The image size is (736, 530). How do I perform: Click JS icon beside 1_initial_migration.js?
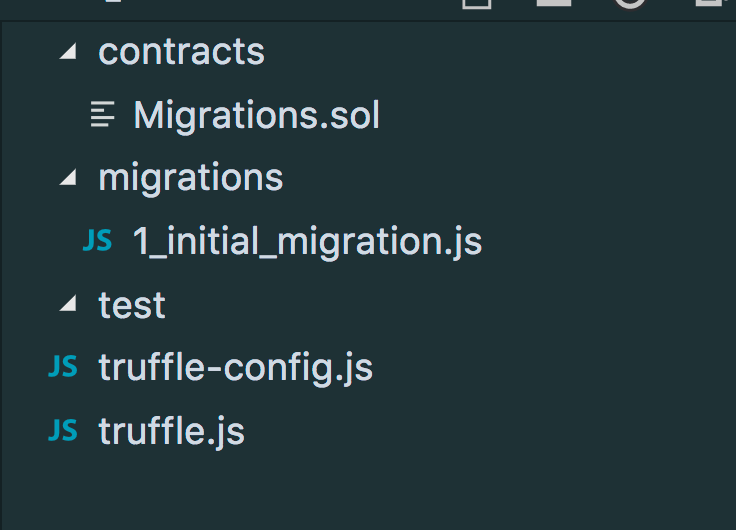tap(96, 241)
